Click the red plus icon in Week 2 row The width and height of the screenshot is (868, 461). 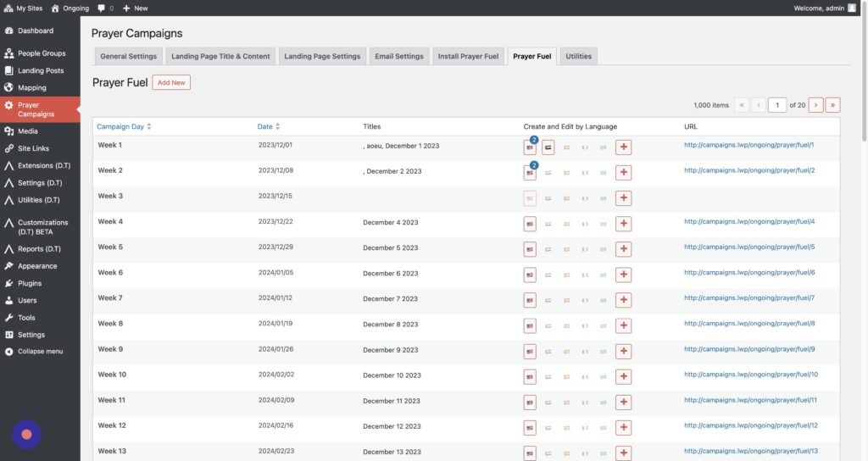click(x=624, y=173)
